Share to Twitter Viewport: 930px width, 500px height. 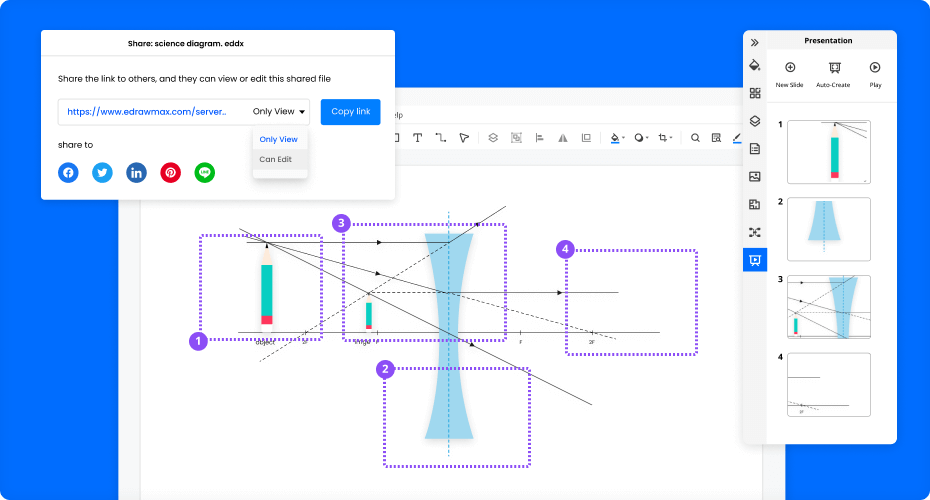pos(102,173)
